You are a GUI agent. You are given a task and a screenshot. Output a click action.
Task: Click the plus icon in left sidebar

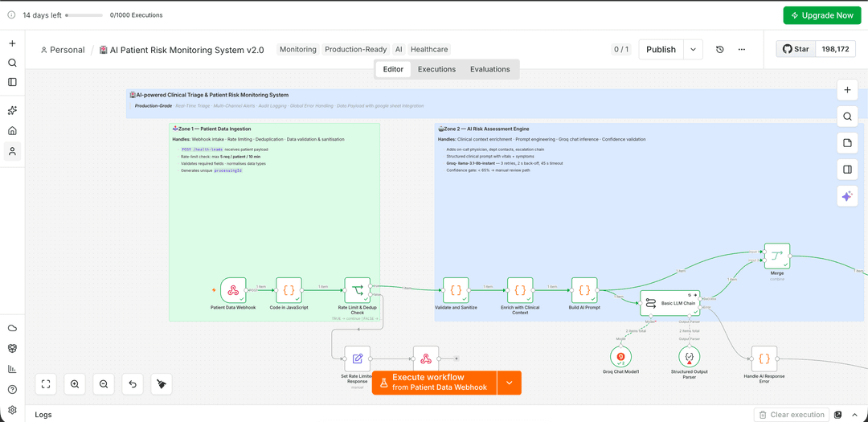click(x=12, y=43)
